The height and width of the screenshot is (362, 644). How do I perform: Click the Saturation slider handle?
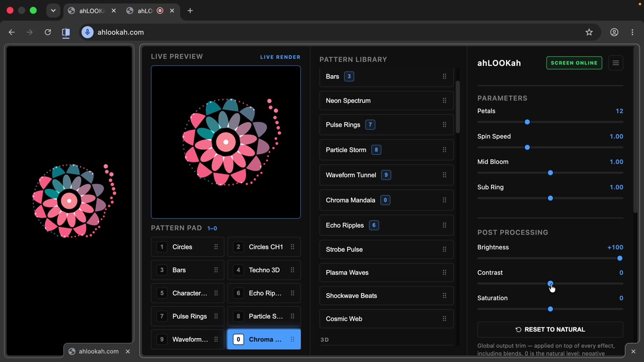(550, 309)
